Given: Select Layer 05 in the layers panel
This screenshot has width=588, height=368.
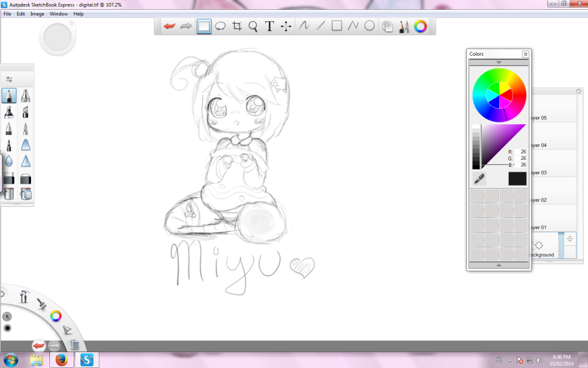Looking at the screenshot, I should coord(554,109).
